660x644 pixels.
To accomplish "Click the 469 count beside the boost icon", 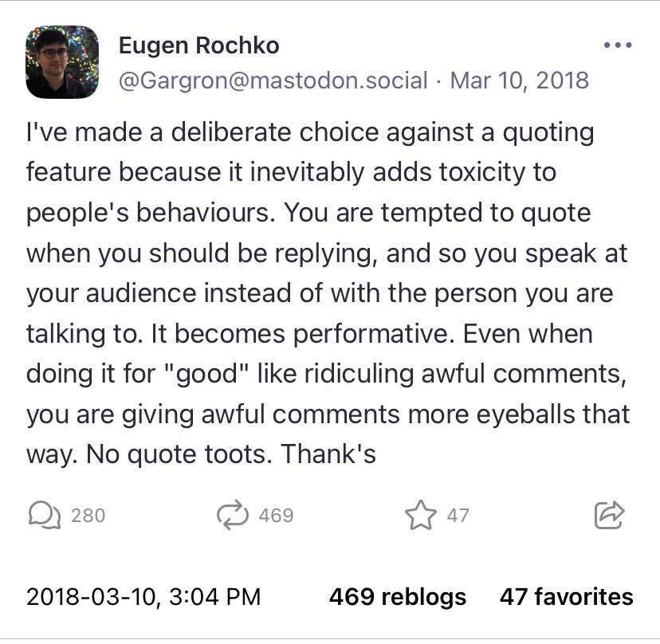I will coord(276,516).
